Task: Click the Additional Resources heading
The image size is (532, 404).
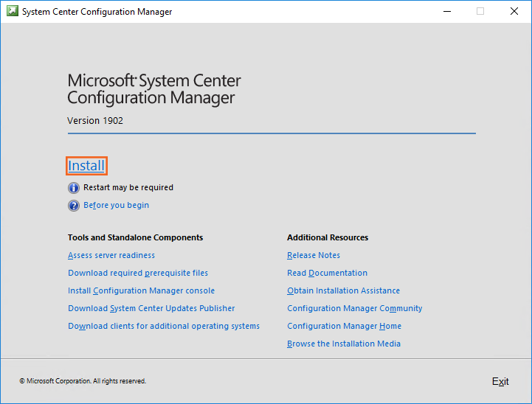Action: tap(328, 237)
